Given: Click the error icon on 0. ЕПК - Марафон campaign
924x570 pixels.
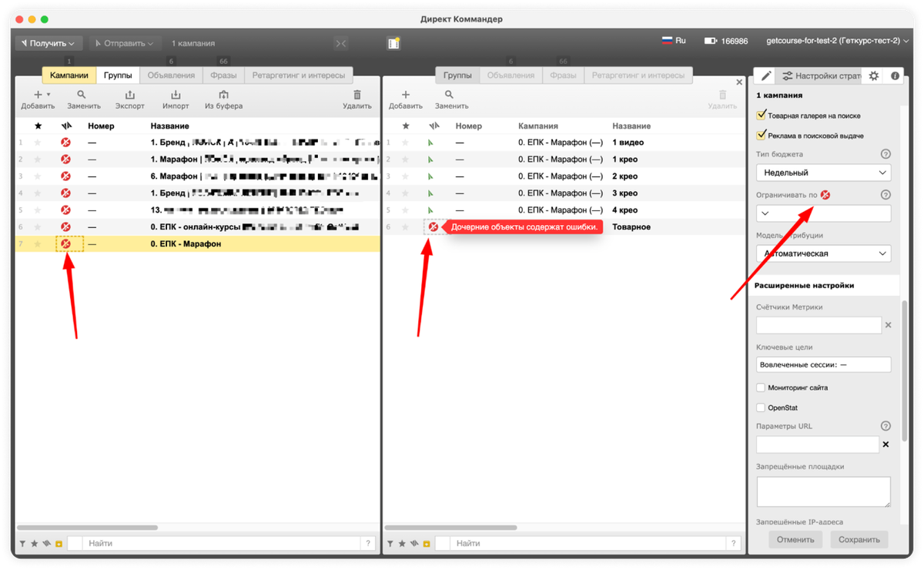Looking at the screenshot, I should pyautogui.click(x=65, y=243).
